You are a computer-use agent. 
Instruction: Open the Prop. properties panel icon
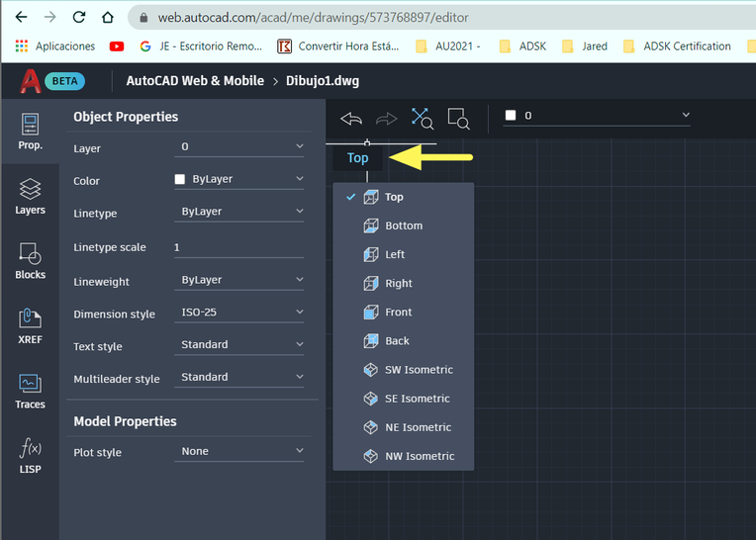(x=30, y=132)
